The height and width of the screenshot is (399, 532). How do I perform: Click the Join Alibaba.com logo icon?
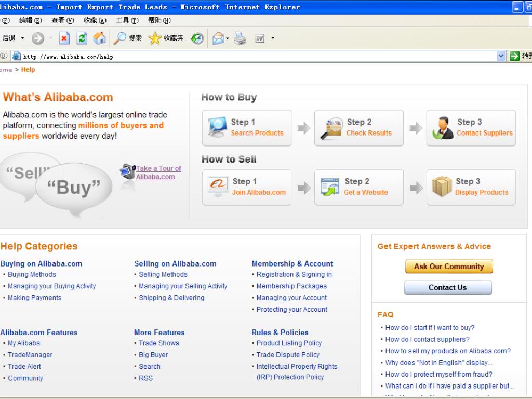coord(218,187)
